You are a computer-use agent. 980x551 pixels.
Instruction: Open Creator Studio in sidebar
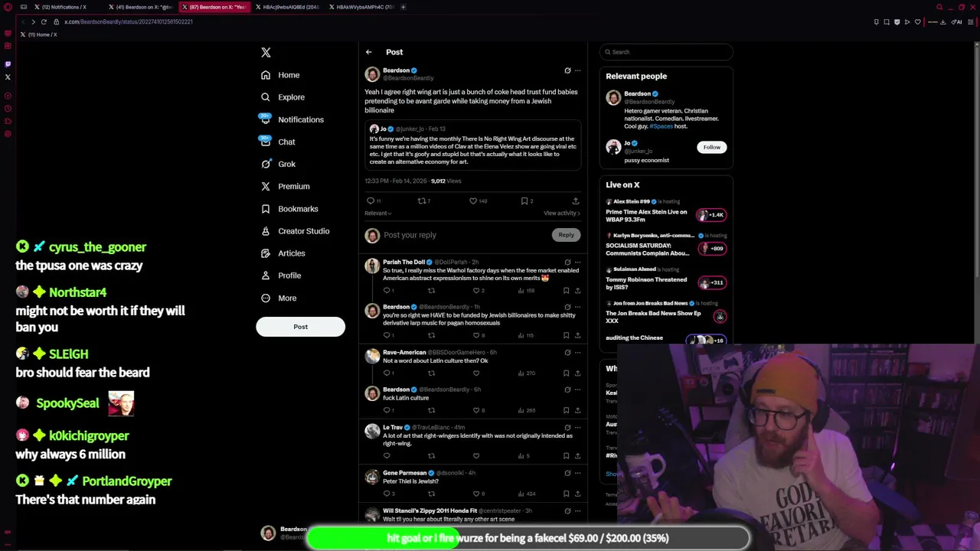click(295, 231)
